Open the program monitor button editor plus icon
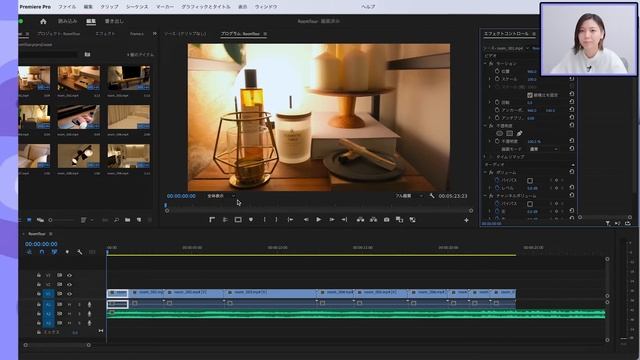 click(x=466, y=220)
